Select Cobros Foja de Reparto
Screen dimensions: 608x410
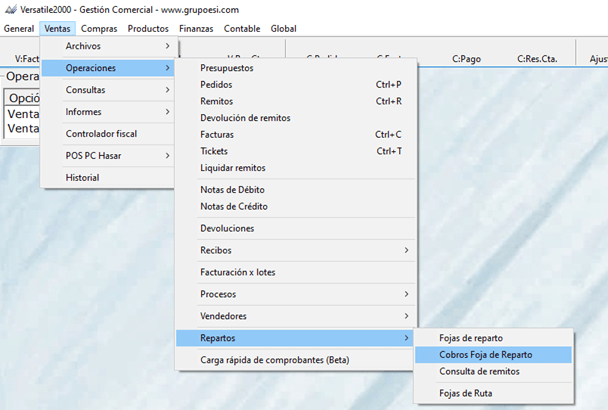pos(486,355)
